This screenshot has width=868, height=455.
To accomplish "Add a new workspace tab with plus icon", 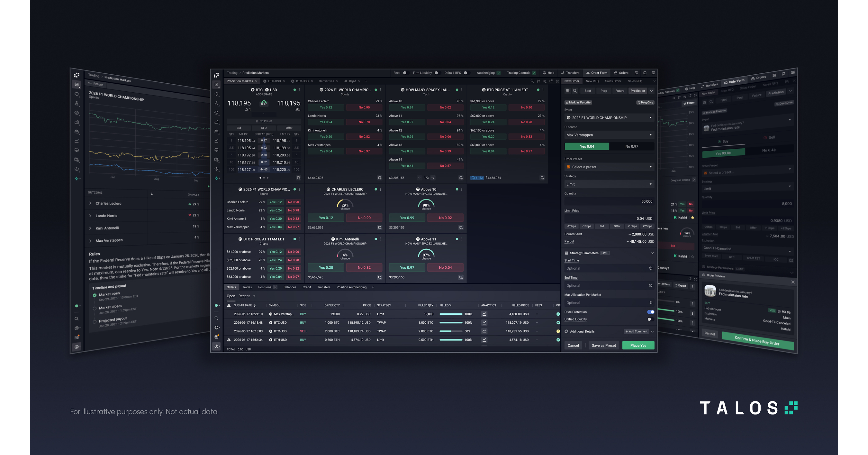I will pyautogui.click(x=366, y=81).
